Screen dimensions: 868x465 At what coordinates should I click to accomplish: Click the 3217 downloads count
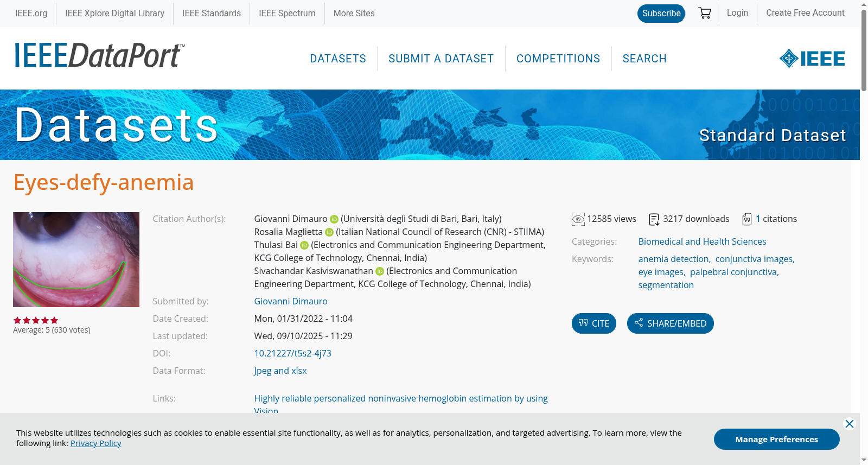pyautogui.click(x=696, y=219)
